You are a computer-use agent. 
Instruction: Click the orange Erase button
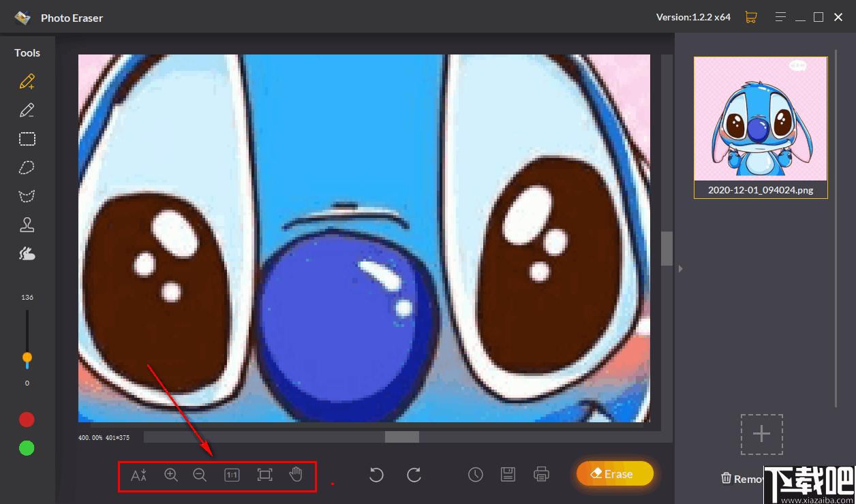[615, 474]
